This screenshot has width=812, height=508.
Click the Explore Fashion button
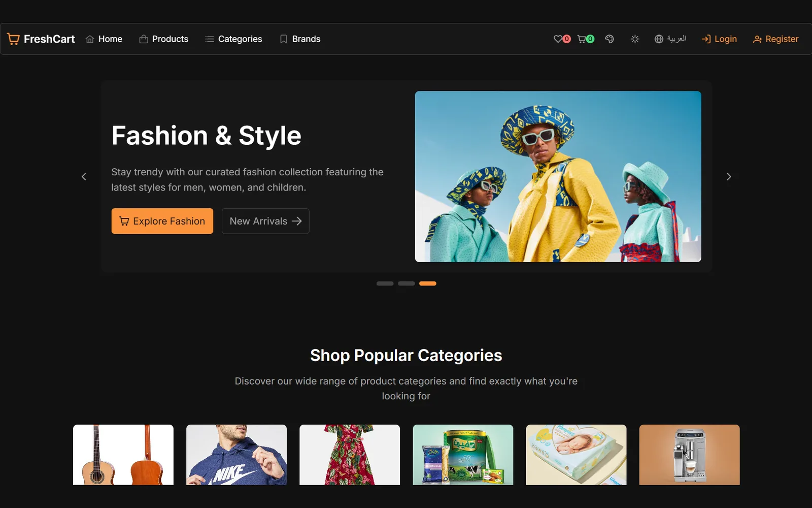pyautogui.click(x=162, y=221)
